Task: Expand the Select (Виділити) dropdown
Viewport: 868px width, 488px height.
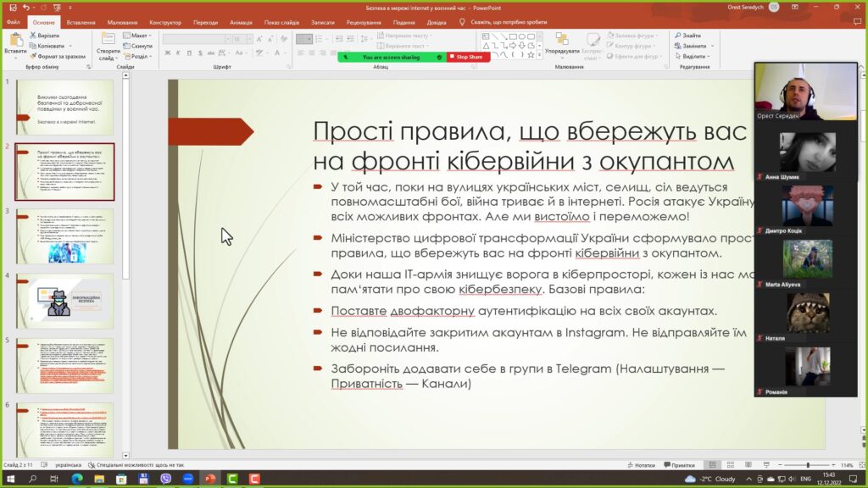Action: click(693, 56)
